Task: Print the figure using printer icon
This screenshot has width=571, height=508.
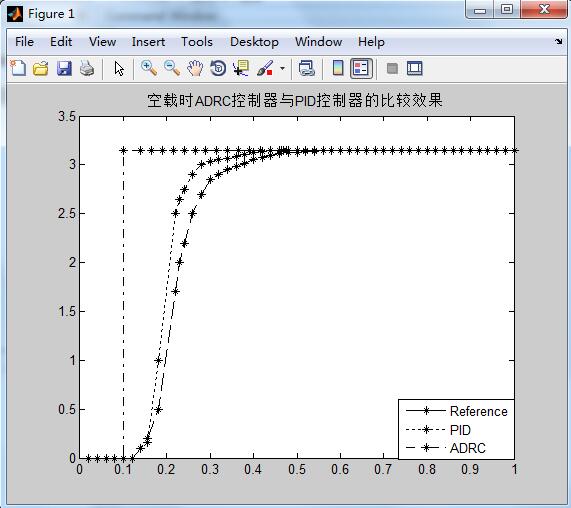Action: click(x=87, y=68)
